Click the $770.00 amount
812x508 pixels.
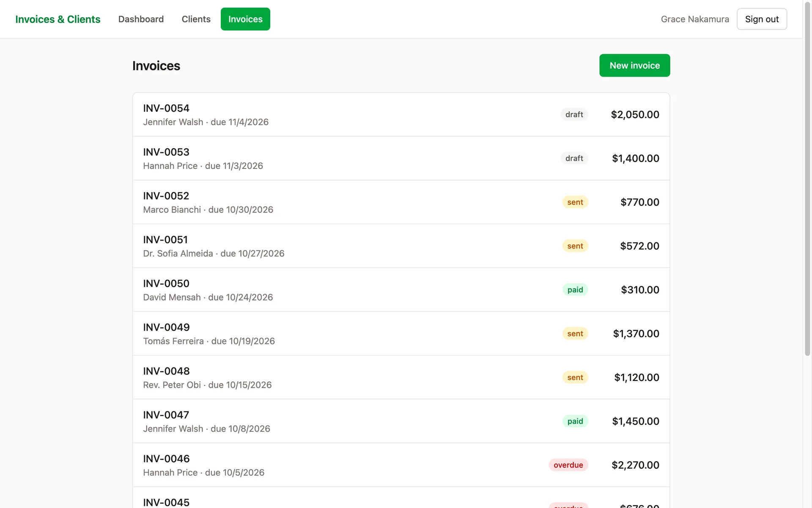(x=639, y=202)
